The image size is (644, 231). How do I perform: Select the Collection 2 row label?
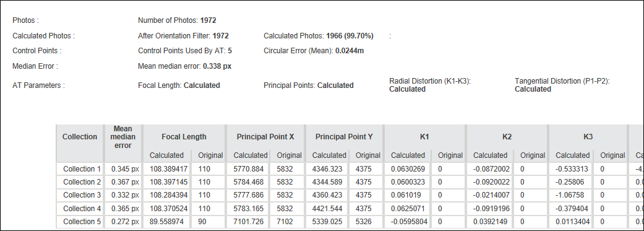click(x=82, y=182)
